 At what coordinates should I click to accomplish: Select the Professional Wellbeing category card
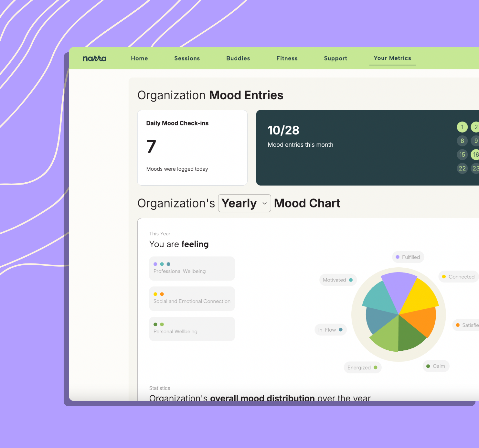coord(192,268)
